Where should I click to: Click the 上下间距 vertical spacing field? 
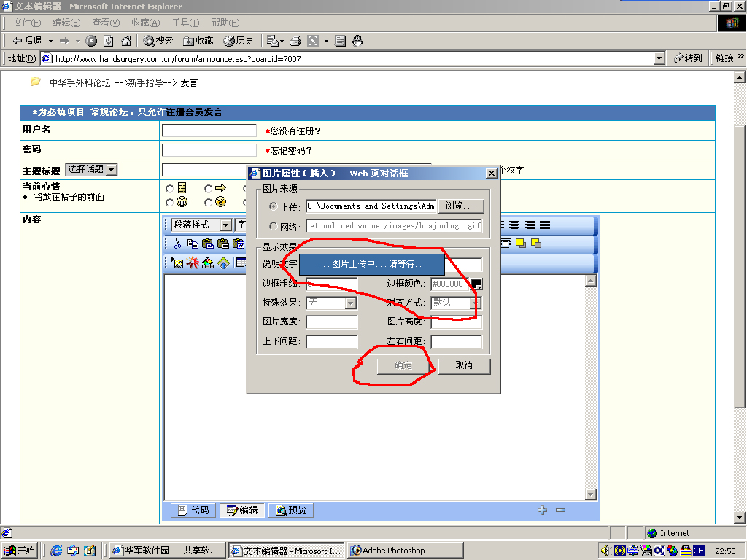click(332, 341)
